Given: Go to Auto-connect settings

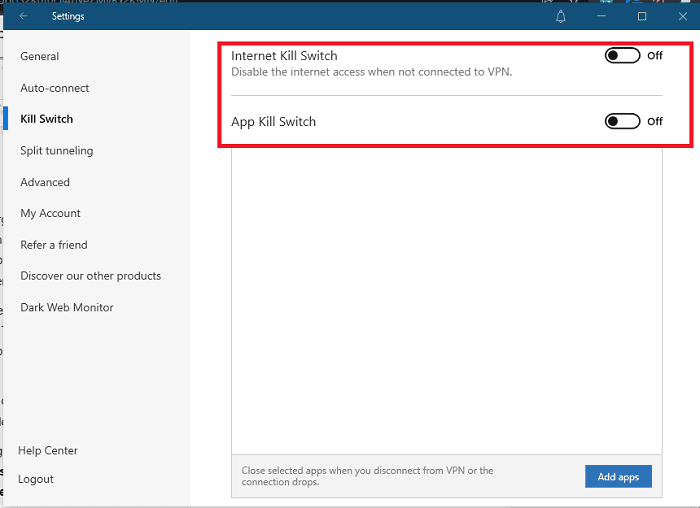Looking at the screenshot, I should (55, 88).
